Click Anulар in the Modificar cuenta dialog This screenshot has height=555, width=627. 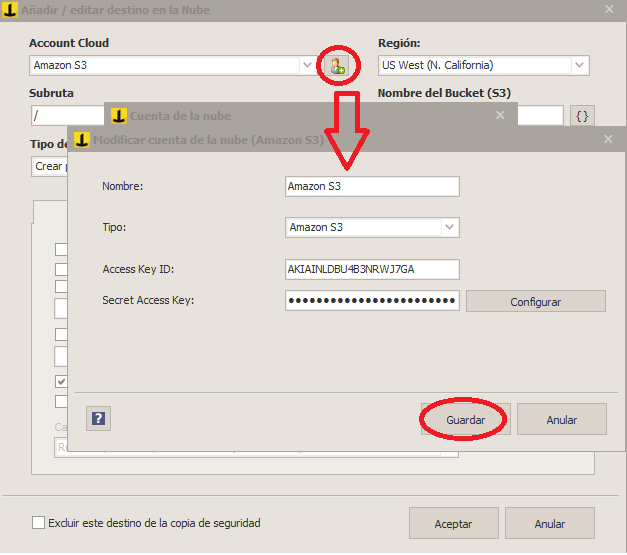click(x=562, y=419)
